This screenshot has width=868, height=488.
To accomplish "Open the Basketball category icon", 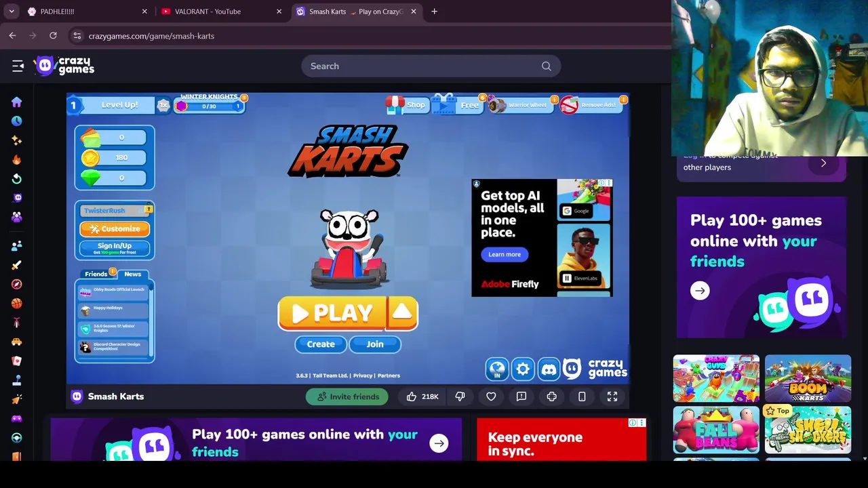I will (x=17, y=304).
